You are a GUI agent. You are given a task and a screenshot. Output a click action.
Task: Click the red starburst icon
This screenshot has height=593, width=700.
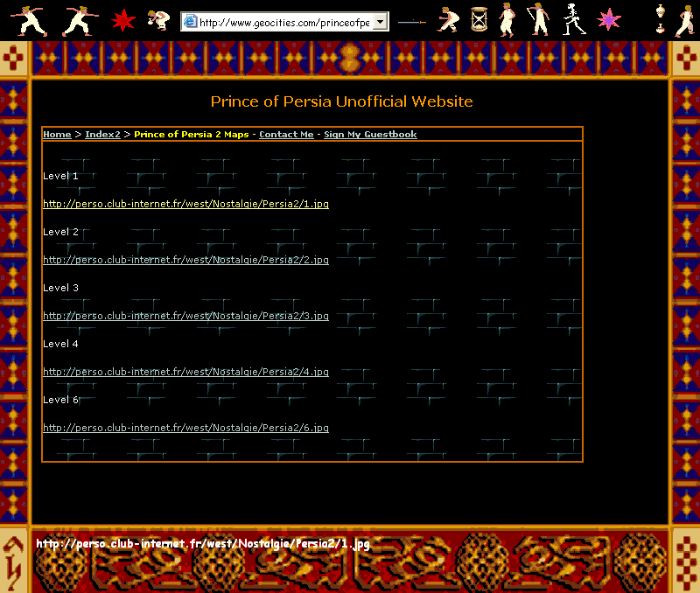124,20
